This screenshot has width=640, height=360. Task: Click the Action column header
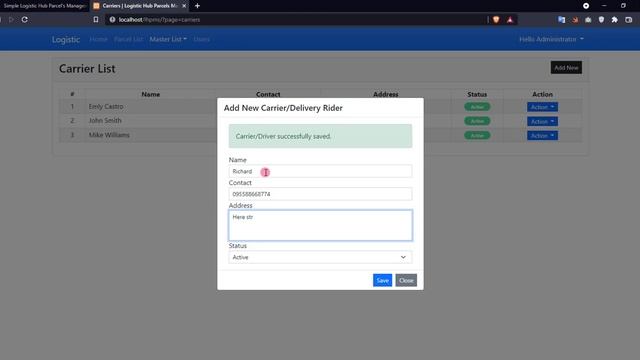click(542, 94)
